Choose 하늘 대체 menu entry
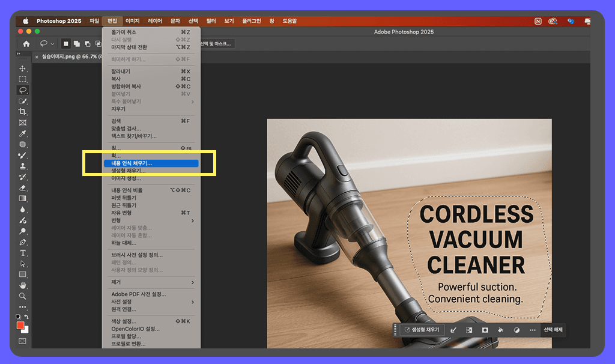615x364 pixels. click(153, 243)
